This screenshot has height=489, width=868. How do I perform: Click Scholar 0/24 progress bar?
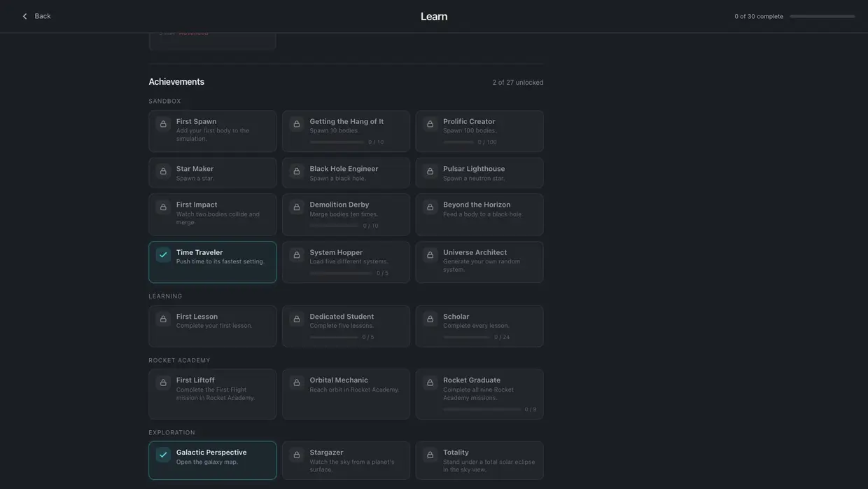[x=467, y=337]
